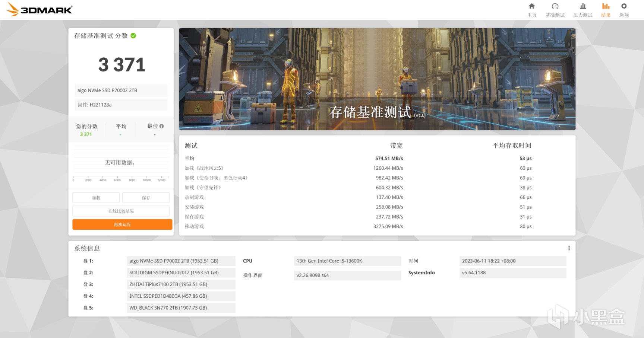Open the results (结果) chart icon
Screen dimensions: 644x338
[606, 6]
